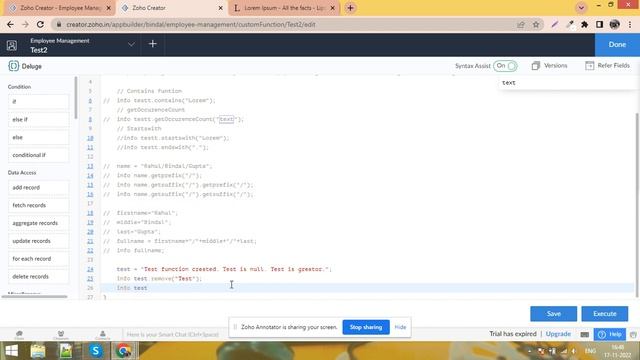The width and height of the screenshot is (640, 360).
Task: Place cursor on 'info test' line 26
Action: [x=132, y=288]
